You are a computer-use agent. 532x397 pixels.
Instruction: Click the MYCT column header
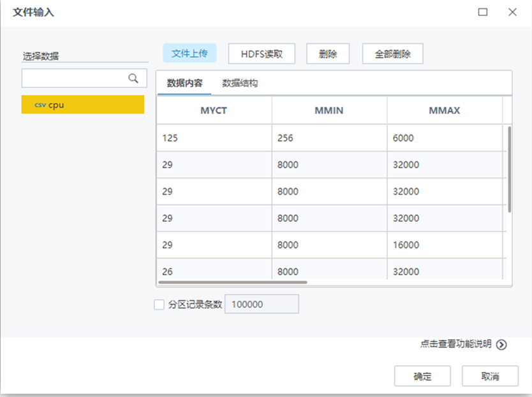[x=214, y=110]
